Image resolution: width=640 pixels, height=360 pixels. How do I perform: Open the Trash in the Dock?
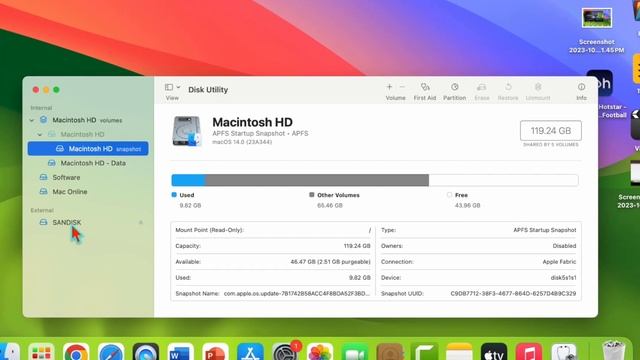[613, 351]
